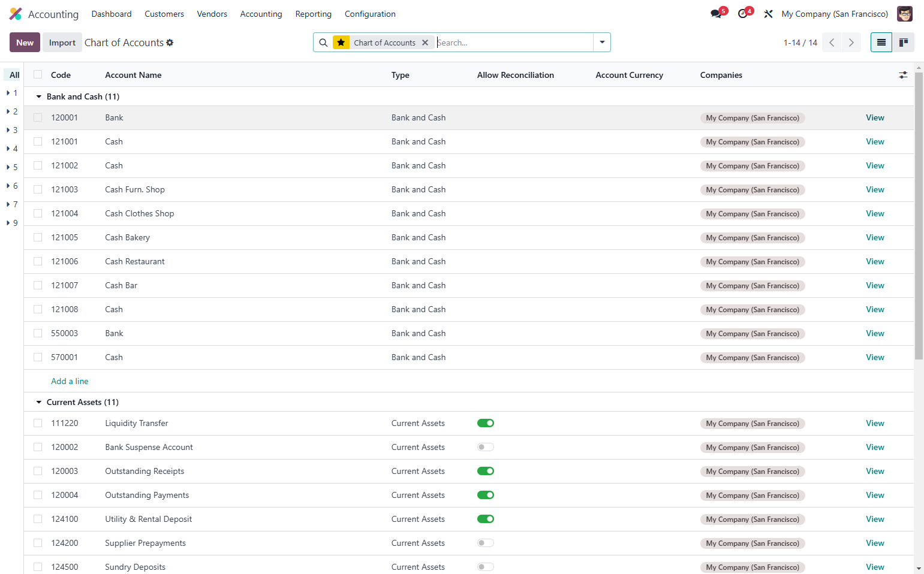Open the Configuration menu

pos(370,14)
